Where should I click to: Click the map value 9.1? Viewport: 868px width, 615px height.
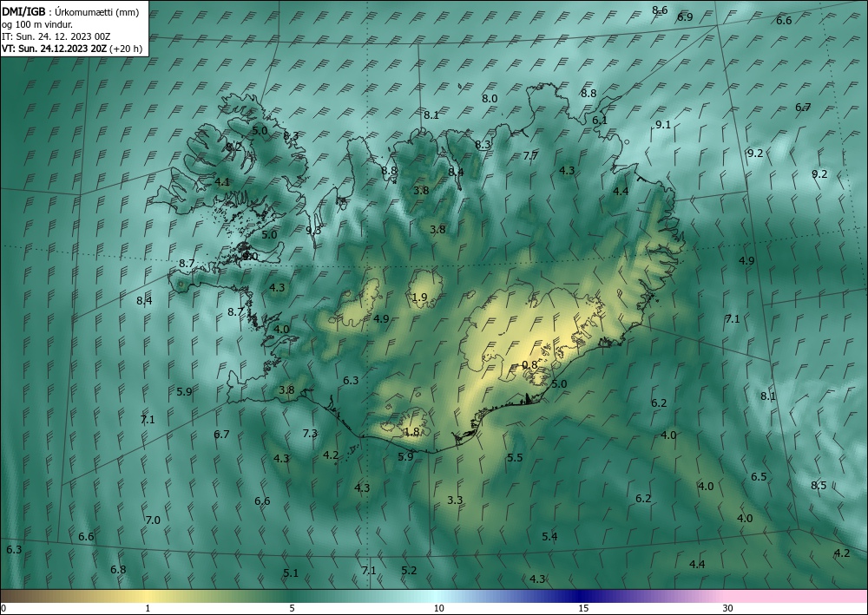coord(662,124)
